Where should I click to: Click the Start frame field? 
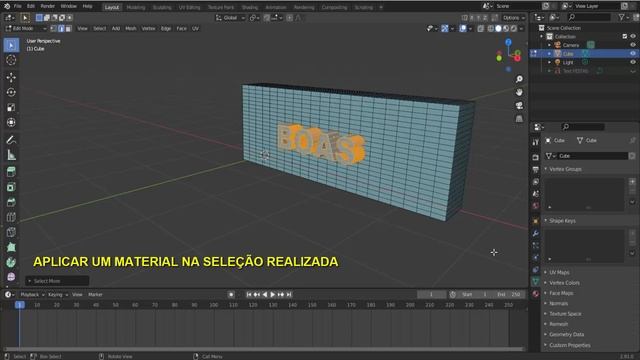point(474,295)
